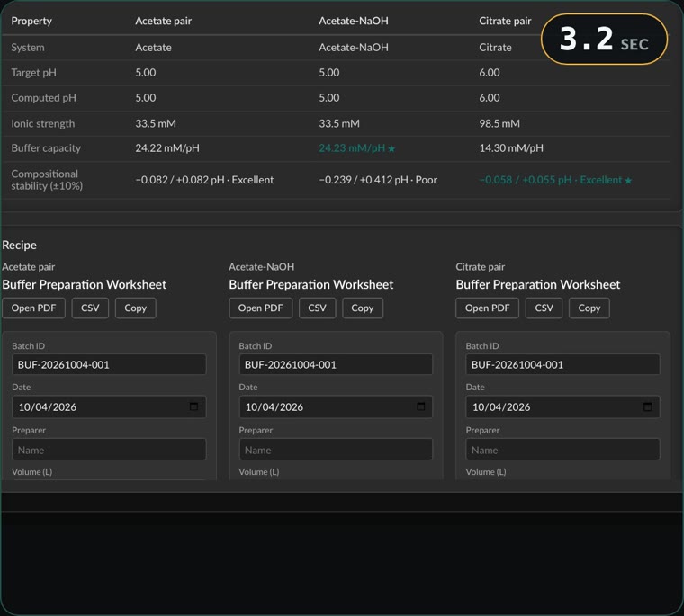The image size is (684, 616).
Task: Select the Computed pH row label
Action: [43, 98]
